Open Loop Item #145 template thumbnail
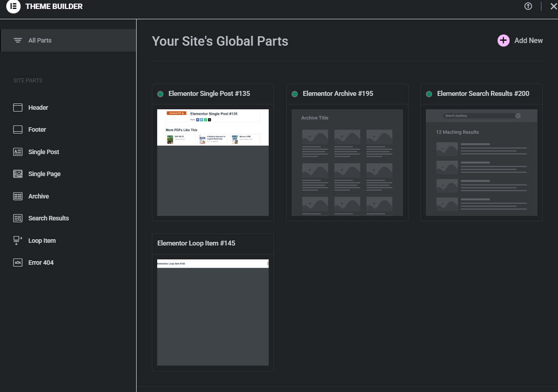 point(213,312)
